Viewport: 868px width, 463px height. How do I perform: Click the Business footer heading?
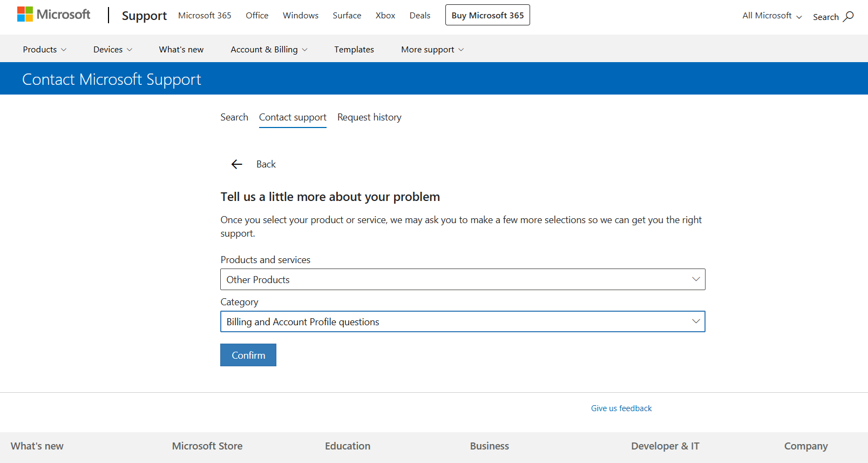pos(490,446)
